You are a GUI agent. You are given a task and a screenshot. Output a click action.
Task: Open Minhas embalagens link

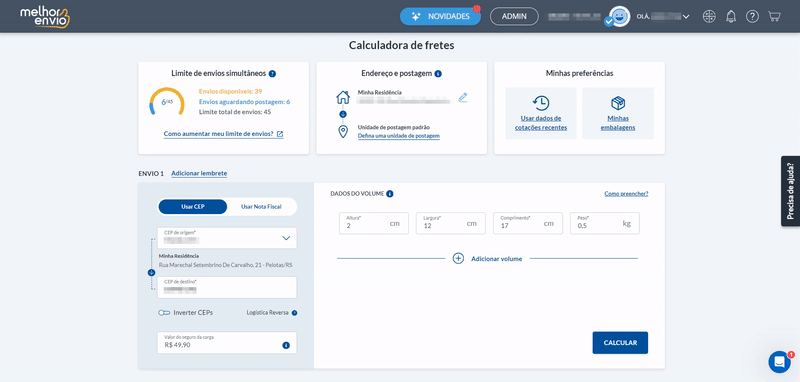coord(618,123)
